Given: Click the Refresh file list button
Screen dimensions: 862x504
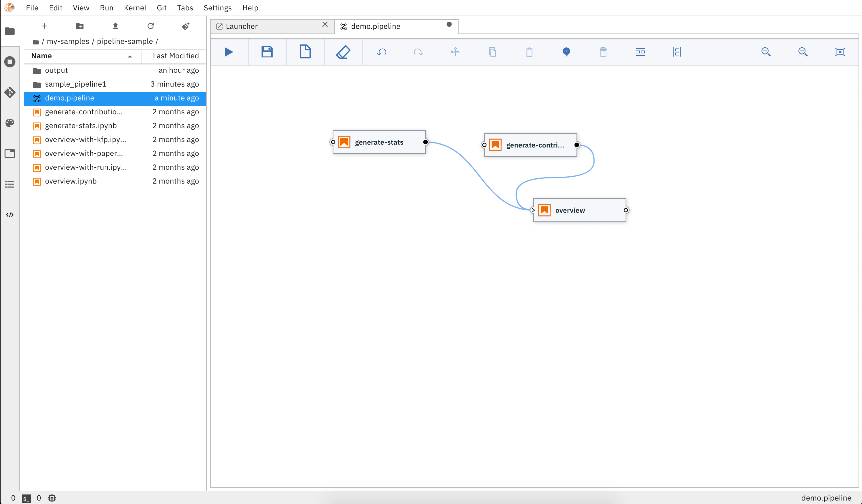Looking at the screenshot, I should 150,26.
